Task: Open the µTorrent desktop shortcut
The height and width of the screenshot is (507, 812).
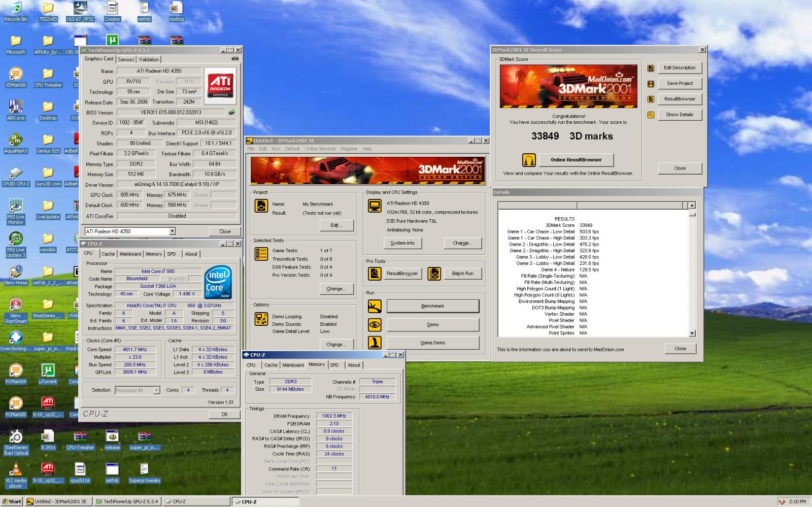Action: (x=48, y=374)
